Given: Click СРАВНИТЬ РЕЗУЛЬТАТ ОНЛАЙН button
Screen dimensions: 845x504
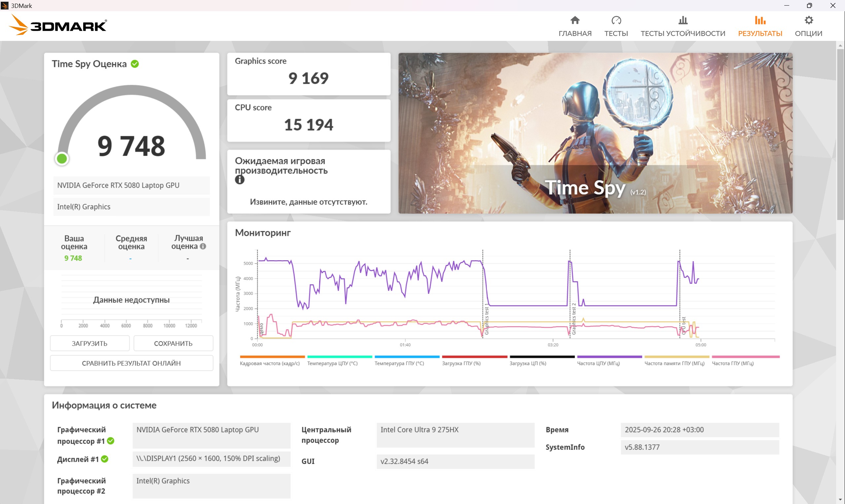Looking at the screenshot, I should point(131,363).
